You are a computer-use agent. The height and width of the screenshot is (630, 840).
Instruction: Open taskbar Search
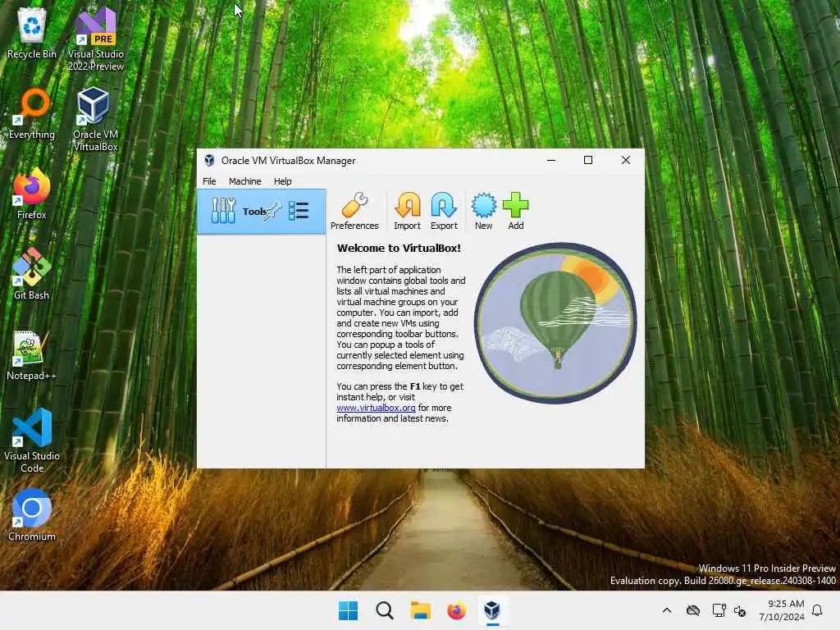[384, 610]
